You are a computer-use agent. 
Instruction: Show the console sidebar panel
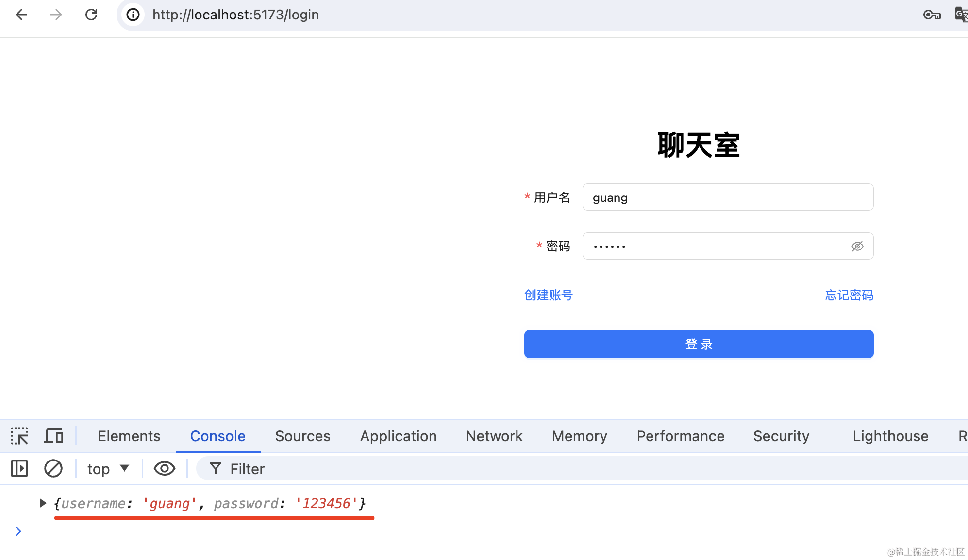pos(19,469)
